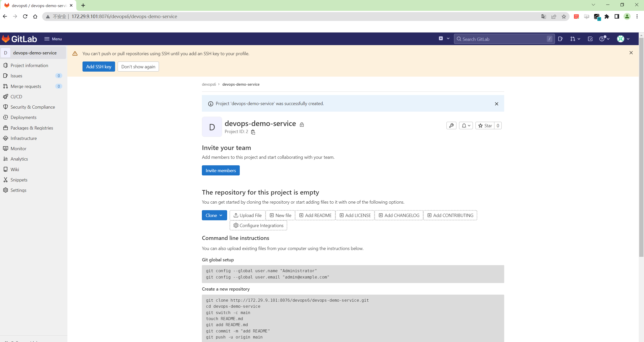Open the Merge requests navbar dropdown

pyautogui.click(x=575, y=39)
